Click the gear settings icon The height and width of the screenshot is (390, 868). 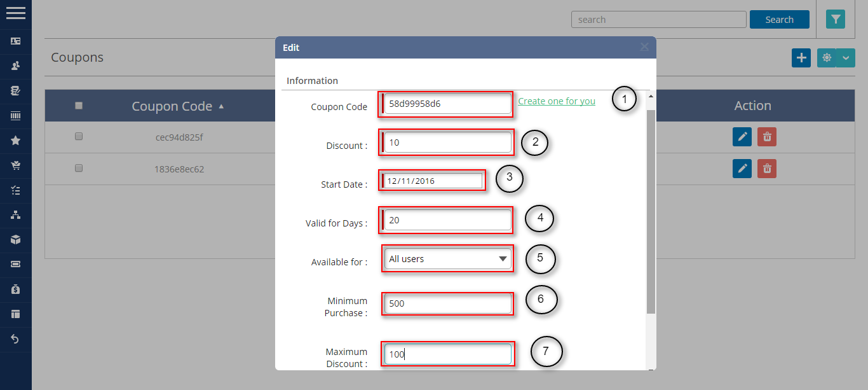[x=827, y=58]
